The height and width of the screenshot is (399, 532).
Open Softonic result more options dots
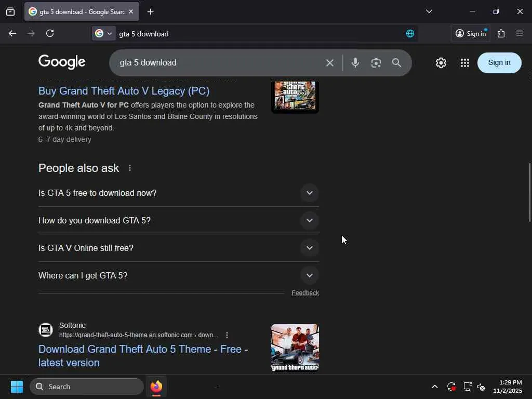point(227,335)
